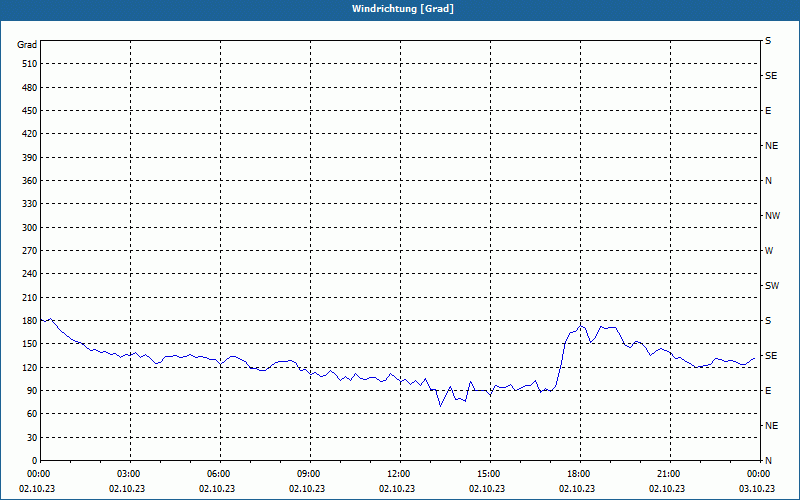Click the NW compass label
The height and width of the screenshot is (500, 800).
pyautogui.click(x=772, y=216)
